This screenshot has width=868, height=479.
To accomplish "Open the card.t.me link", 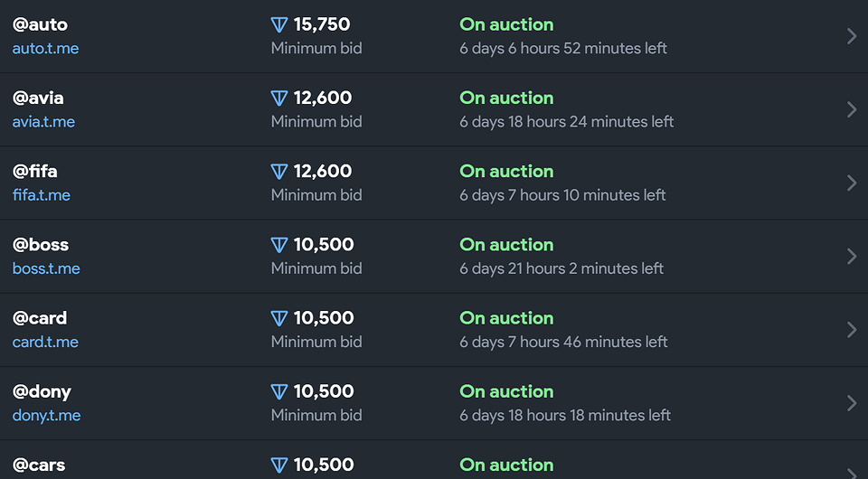I will tap(45, 342).
